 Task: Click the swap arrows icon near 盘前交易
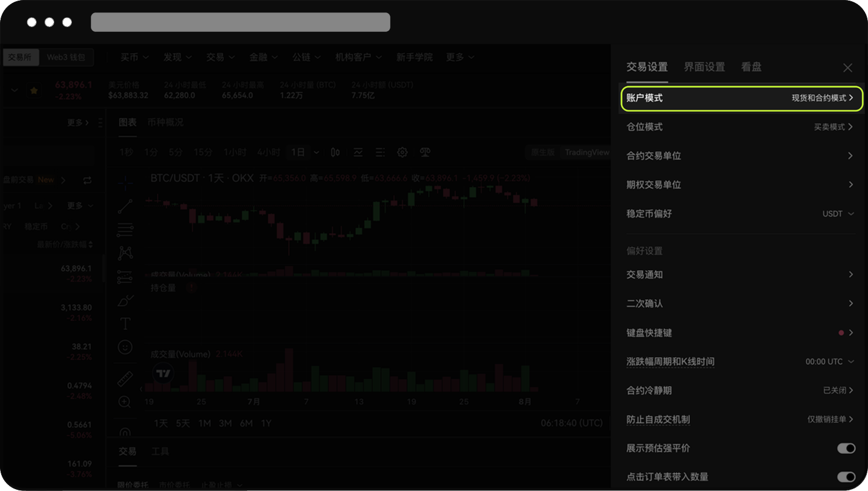tap(87, 180)
